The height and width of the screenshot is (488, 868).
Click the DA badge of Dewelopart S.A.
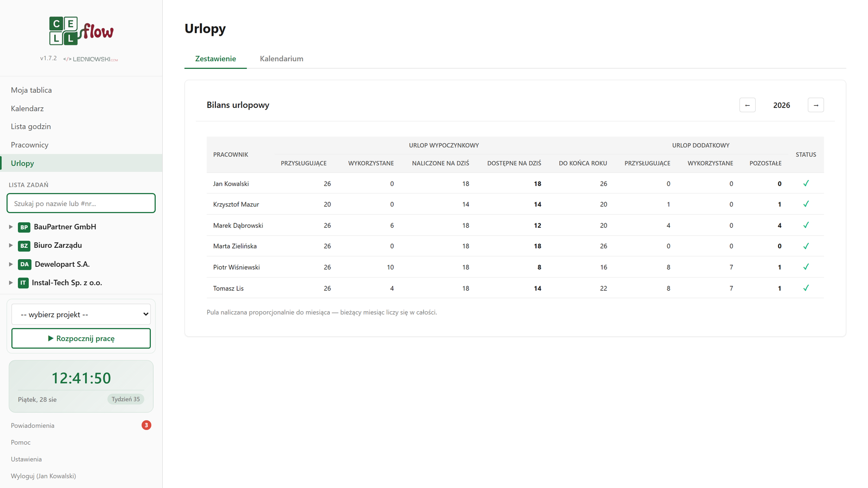24,264
